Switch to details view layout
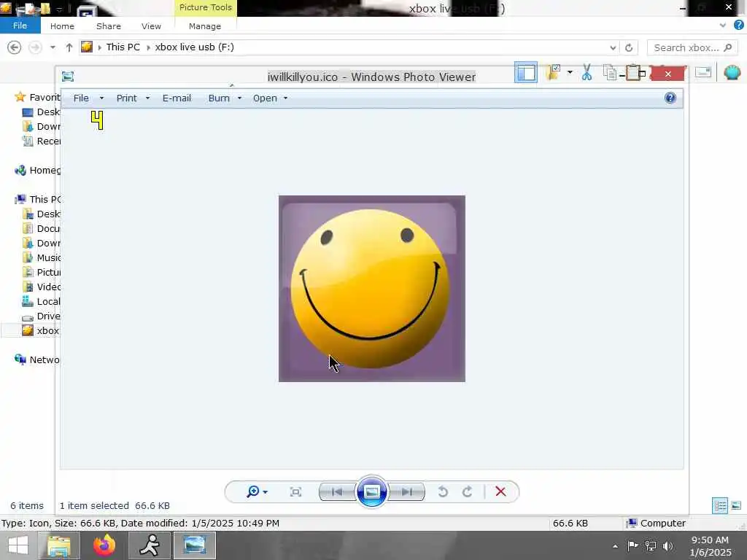The image size is (747, 560). 720,506
